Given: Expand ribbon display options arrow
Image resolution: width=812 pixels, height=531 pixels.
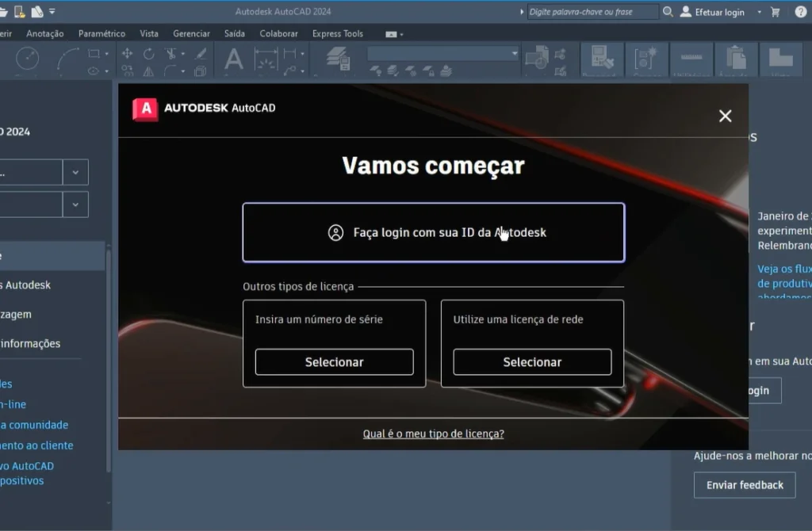Looking at the screenshot, I should pos(402,35).
